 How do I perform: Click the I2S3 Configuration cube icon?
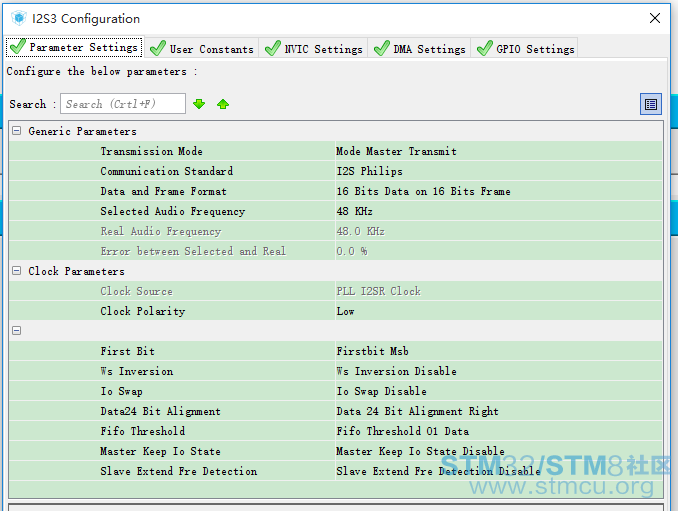tap(19, 18)
